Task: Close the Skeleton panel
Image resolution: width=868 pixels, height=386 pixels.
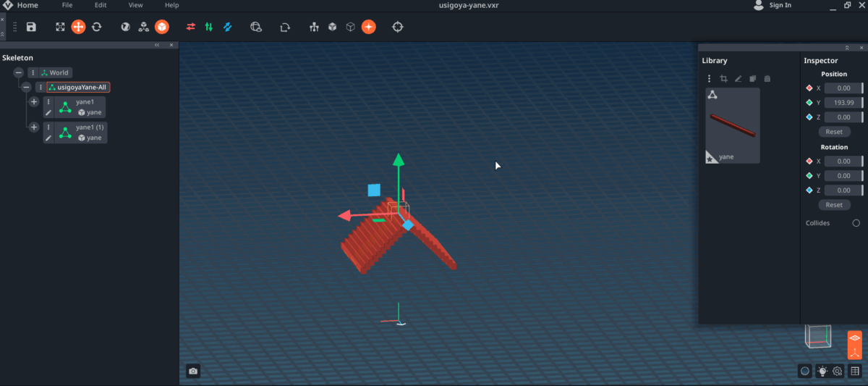Action: (171, 45)
